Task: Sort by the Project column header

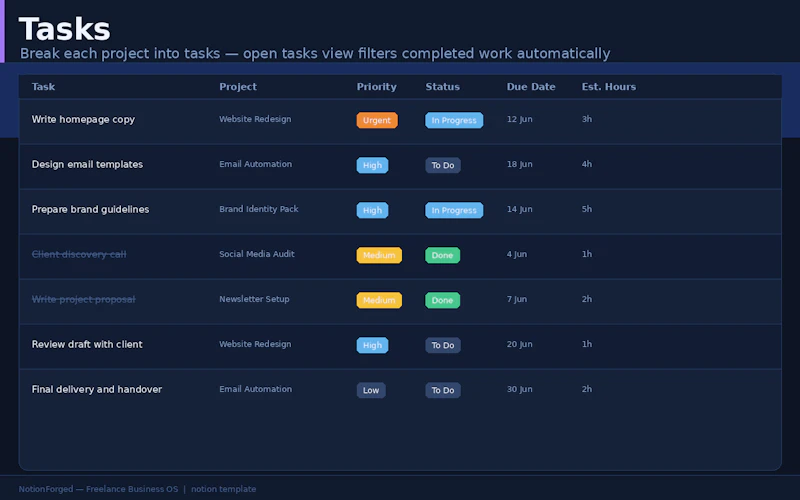Action: pos(238,87)
